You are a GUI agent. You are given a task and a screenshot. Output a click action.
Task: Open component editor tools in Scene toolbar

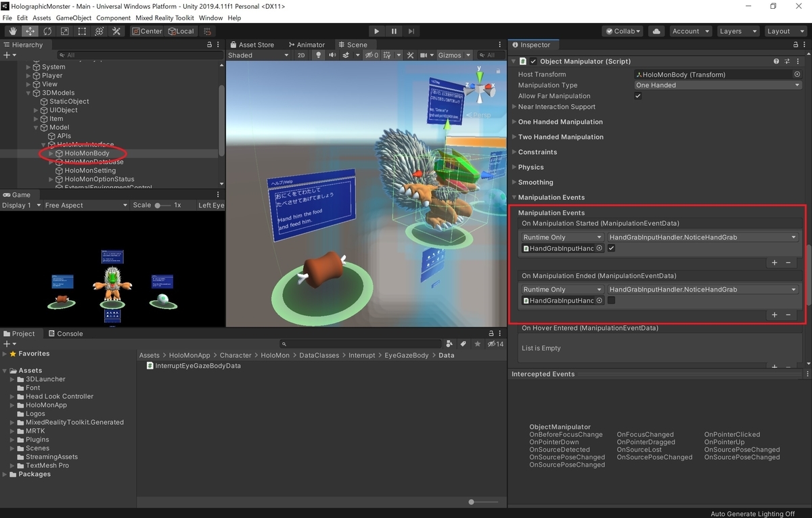click(410, 55)
